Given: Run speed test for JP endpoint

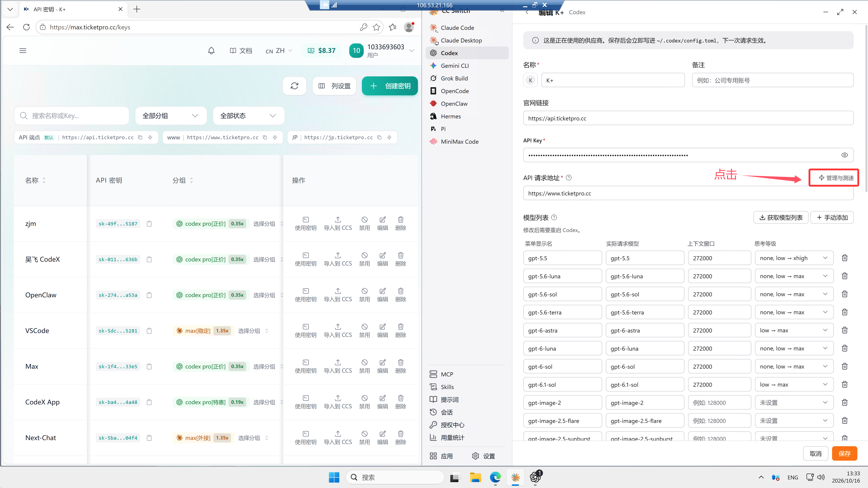Looking at the screenshot, I should click(x=389, y=137).
